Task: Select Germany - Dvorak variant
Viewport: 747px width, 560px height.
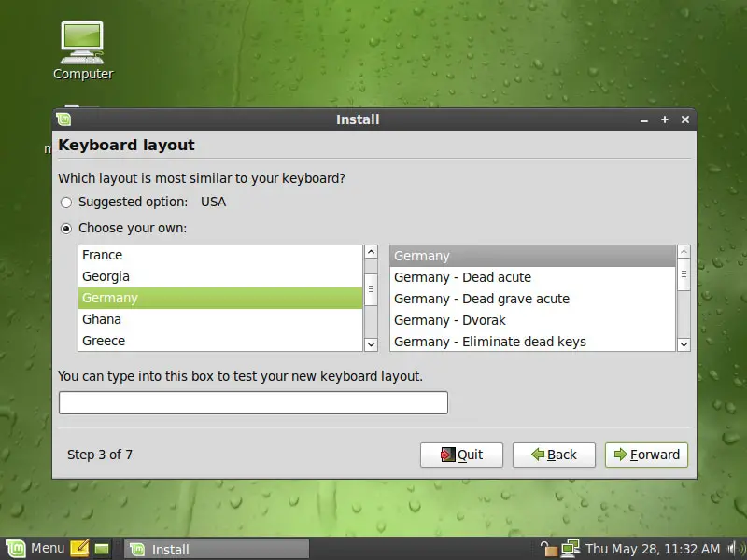Action: point(532,320)
